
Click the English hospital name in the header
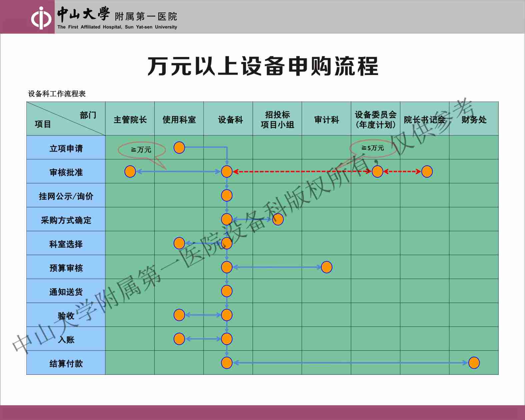pyautogui.click(x=117, y=27)
